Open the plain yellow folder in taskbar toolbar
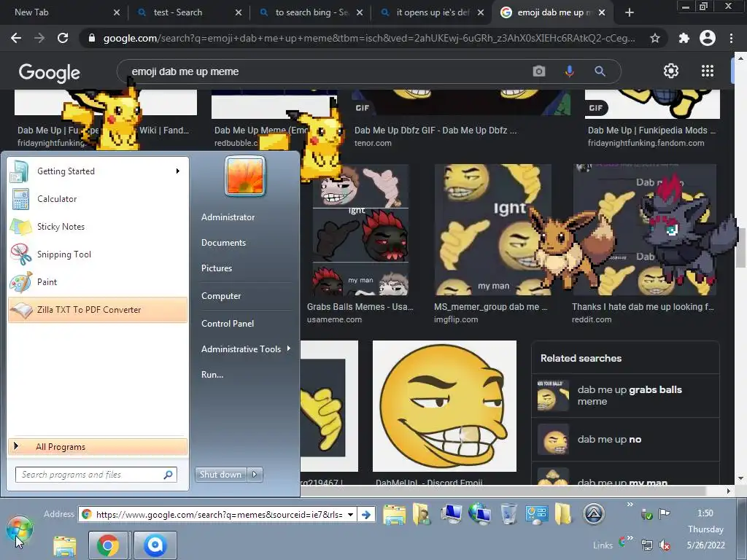747x560 pixels. 563,514
